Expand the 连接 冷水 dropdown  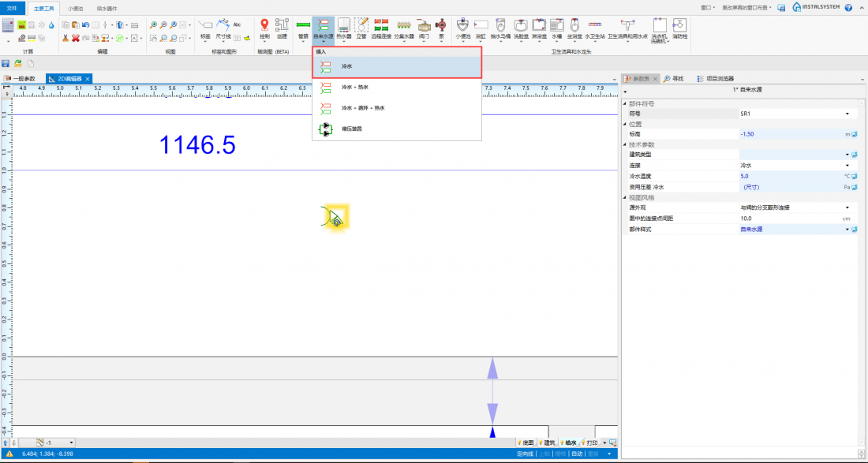[x=847, y=166]
